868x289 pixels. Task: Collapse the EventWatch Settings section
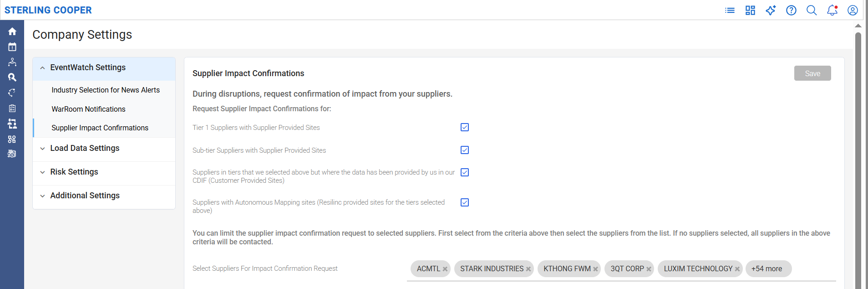[88, 67]
